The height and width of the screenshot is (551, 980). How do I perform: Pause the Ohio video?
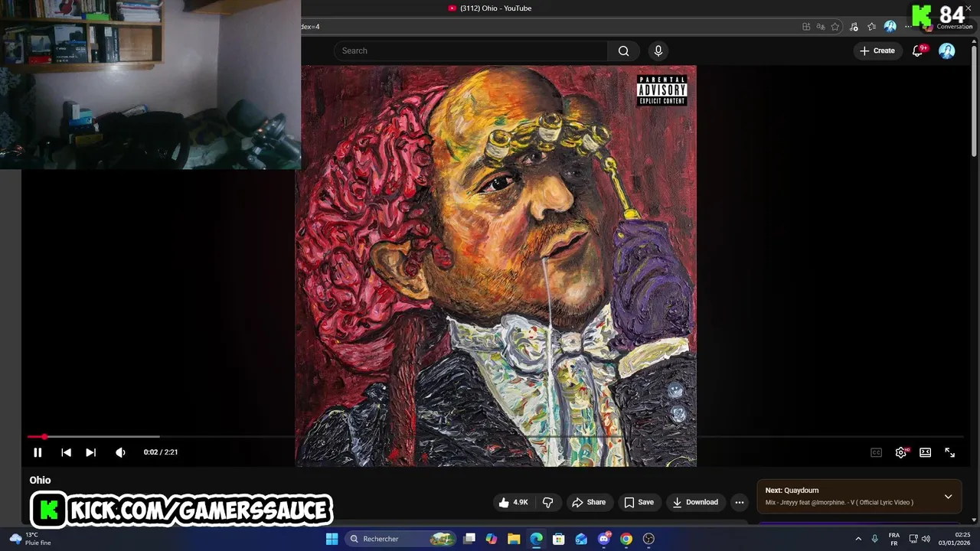(38, 452)
